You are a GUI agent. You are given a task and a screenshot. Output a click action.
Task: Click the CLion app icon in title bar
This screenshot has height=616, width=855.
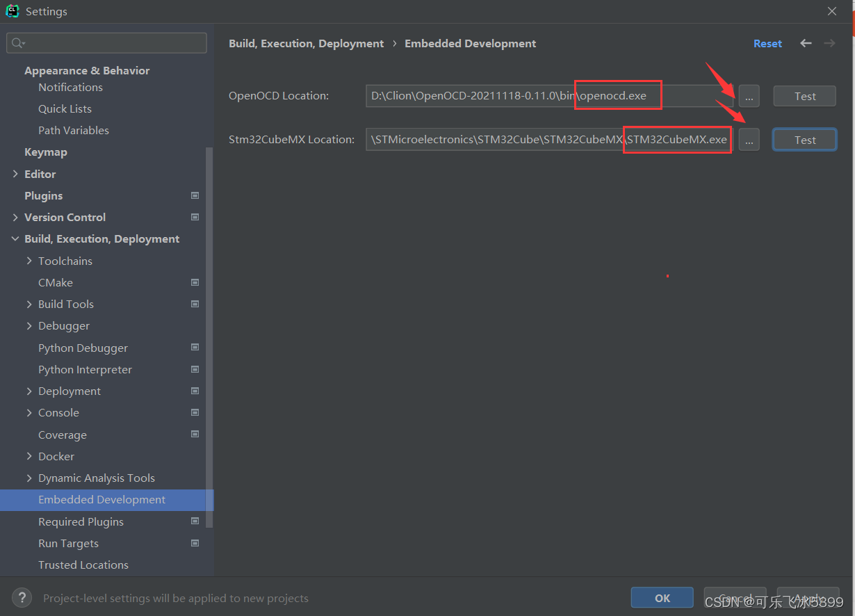(x=12, y=11)
